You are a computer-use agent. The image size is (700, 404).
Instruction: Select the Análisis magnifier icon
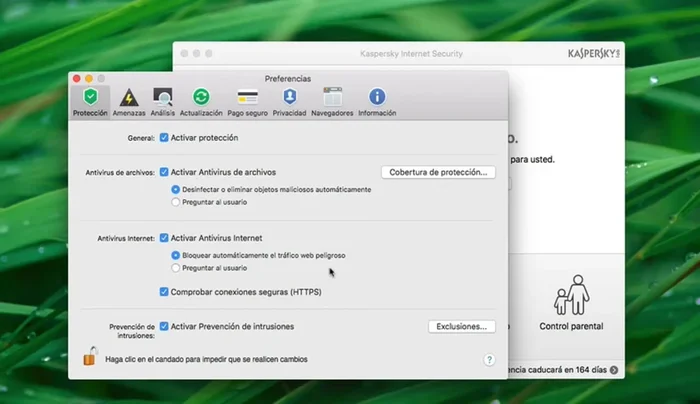163,98
